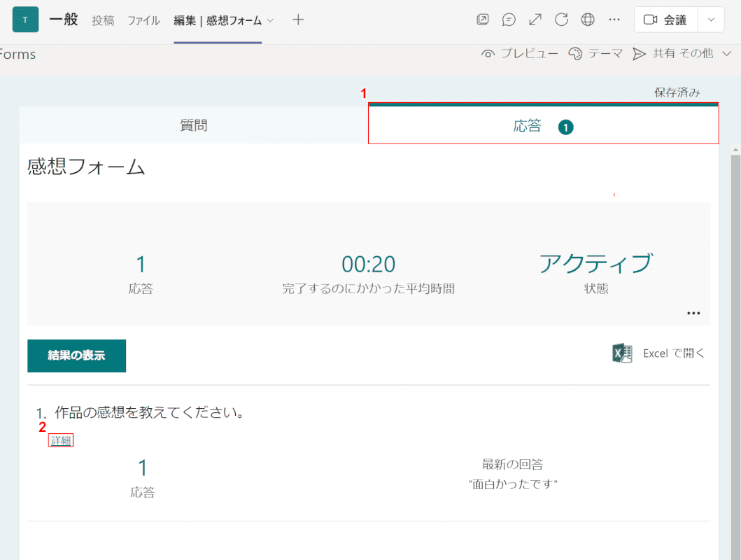Click the team avatar icon T
741x560 pixels.
pyautogui.click(x=25, y=20)
